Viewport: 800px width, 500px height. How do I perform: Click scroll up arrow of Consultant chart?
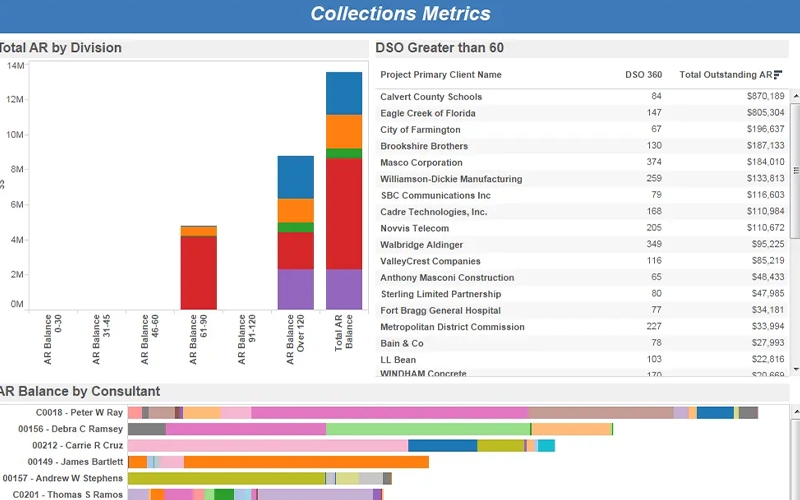[x=795, y=411]
